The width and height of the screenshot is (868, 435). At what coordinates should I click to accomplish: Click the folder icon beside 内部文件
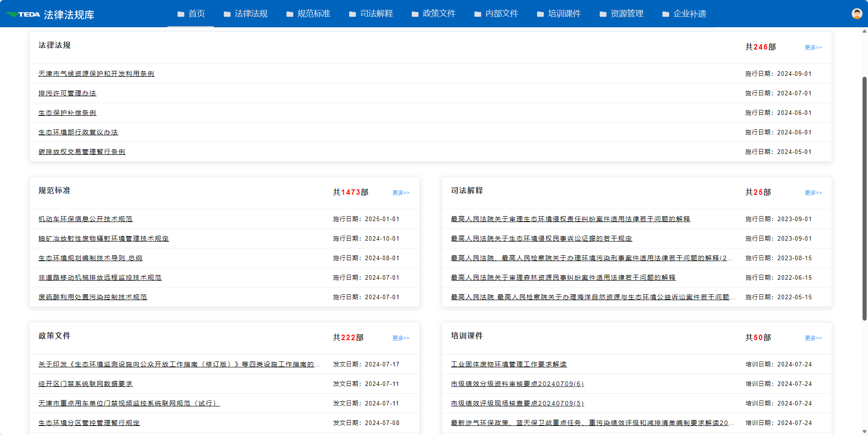478,14
